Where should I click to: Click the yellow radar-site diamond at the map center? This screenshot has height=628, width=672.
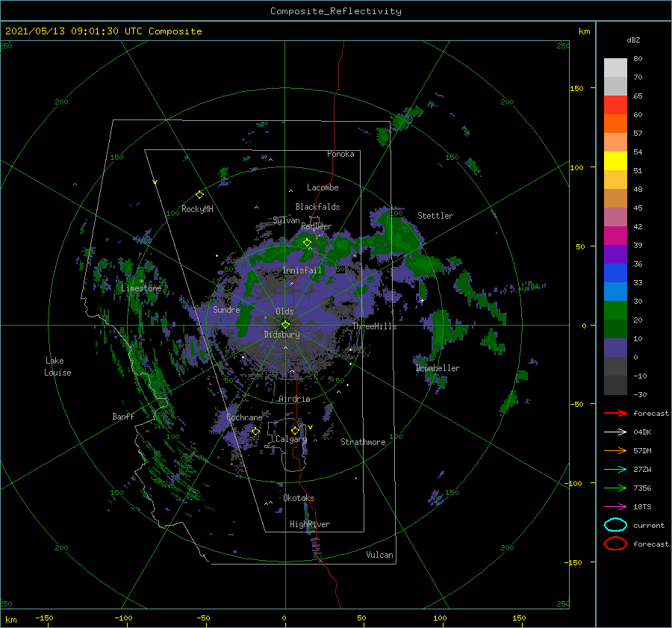coord(285,325)
